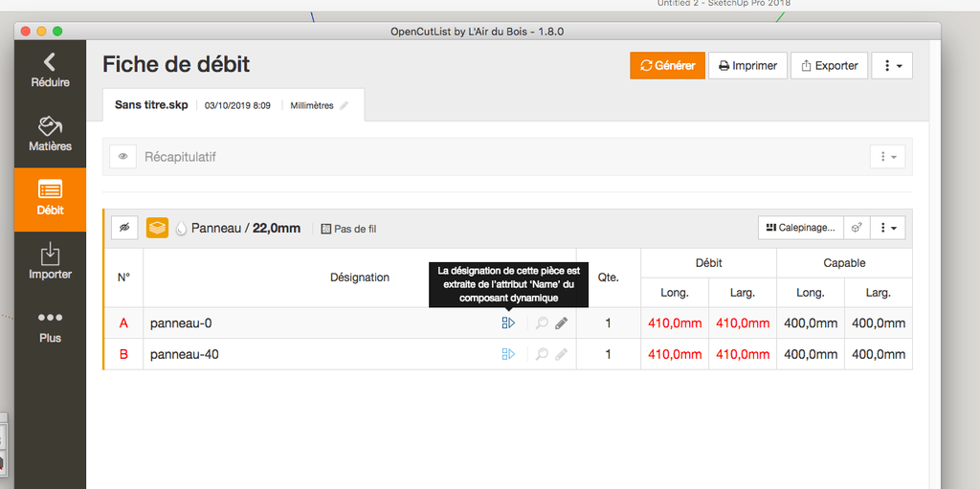Open Calepinage for the panel group
The height and width of the screenshot is (489, 980).
pos(801,228)
